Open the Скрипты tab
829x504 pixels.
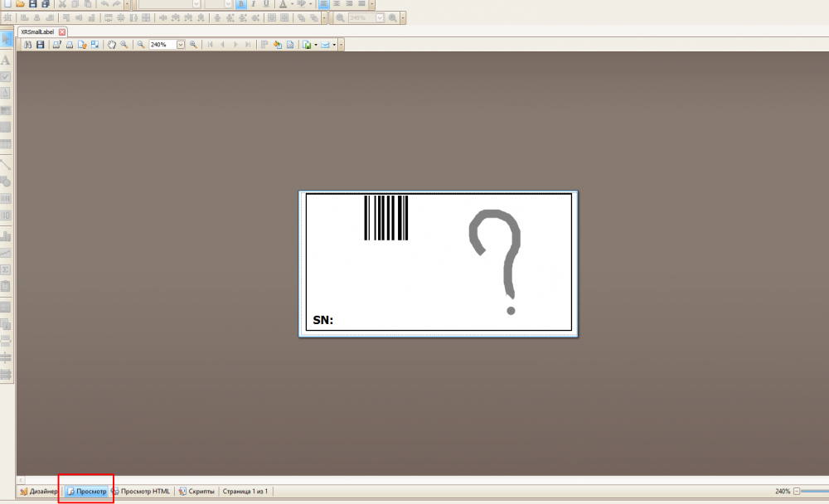click(196, 492)
